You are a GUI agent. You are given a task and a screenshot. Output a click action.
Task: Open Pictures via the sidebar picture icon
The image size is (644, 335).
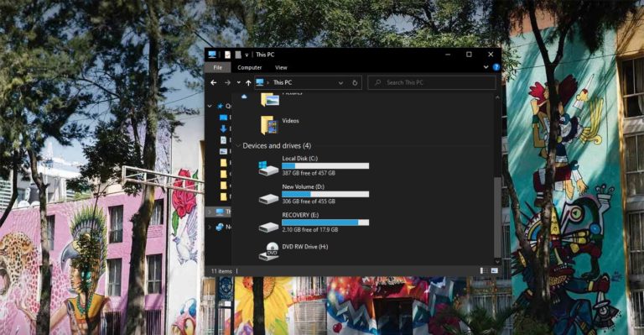click(x=223, y=152)
